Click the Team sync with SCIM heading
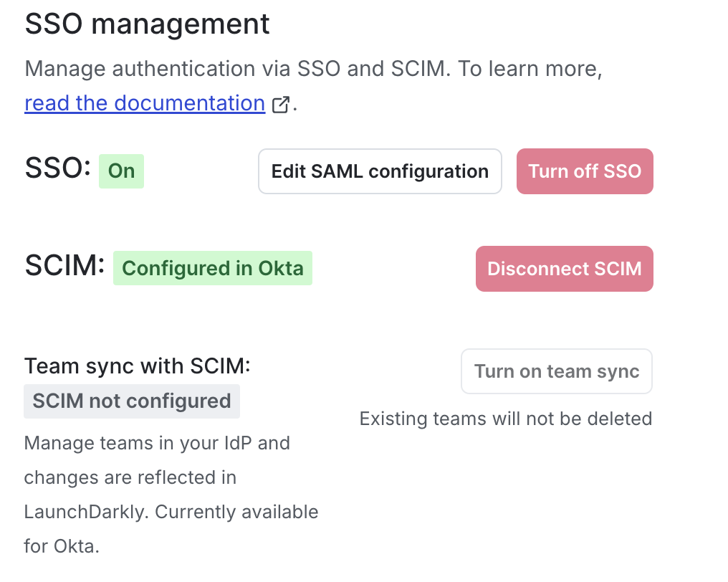The height and width of the screenshot is (582, 728). pos(136,366)
